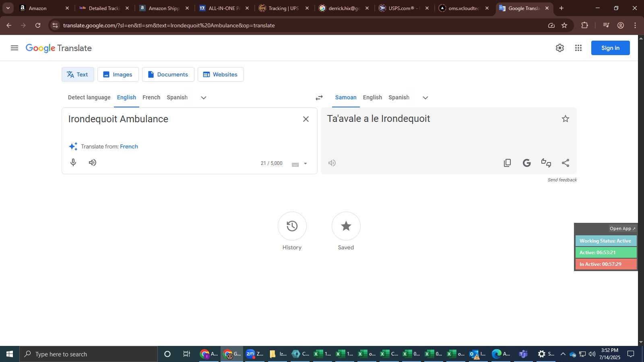The width and height of the screenshot is (644, 362).
Task: Open Translate settings gear icon
Action: coord(560,48)
